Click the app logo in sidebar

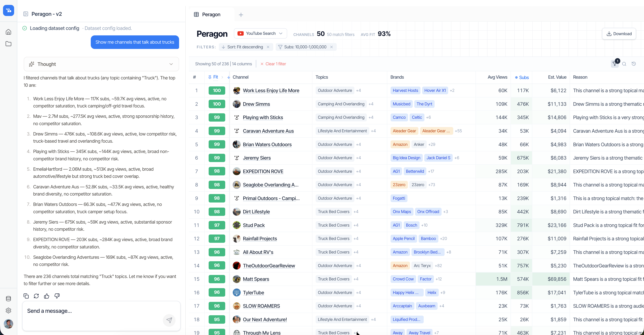(x=8, y=11)
